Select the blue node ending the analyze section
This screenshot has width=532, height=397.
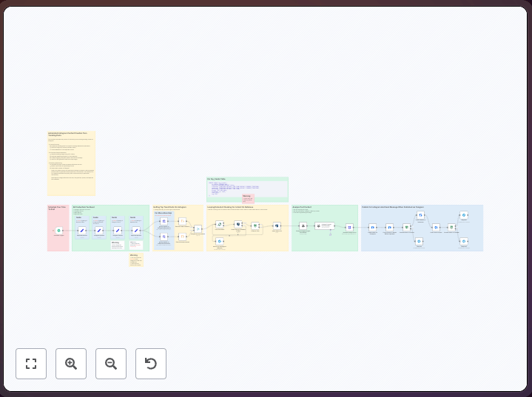pyautogui.click(x=349, y=228)
